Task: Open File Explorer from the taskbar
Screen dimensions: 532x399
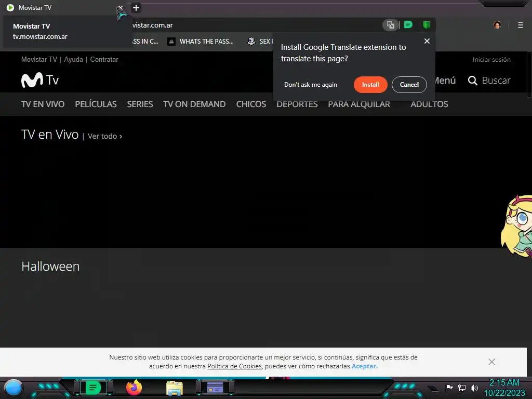Action: 175,388
